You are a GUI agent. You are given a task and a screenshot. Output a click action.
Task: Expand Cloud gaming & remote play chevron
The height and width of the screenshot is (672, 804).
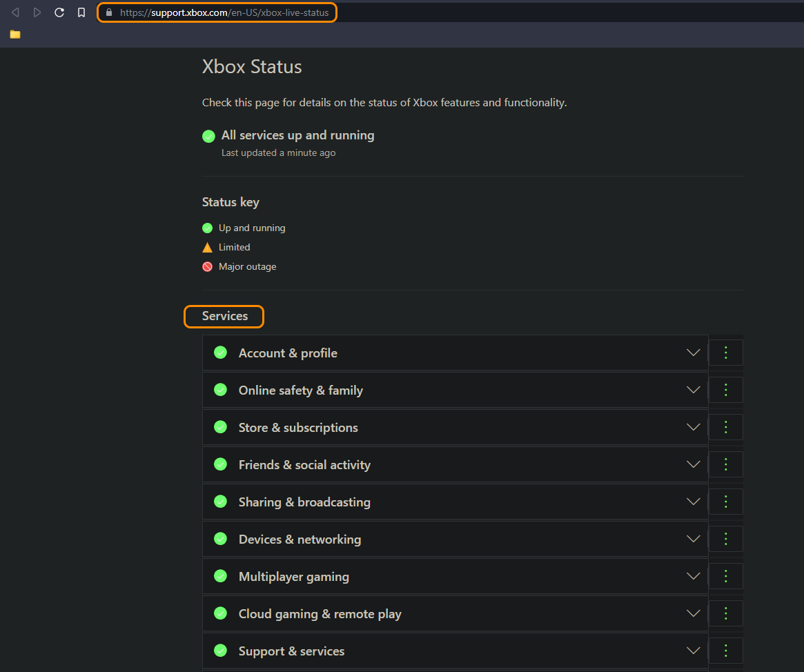coord(694,613)
